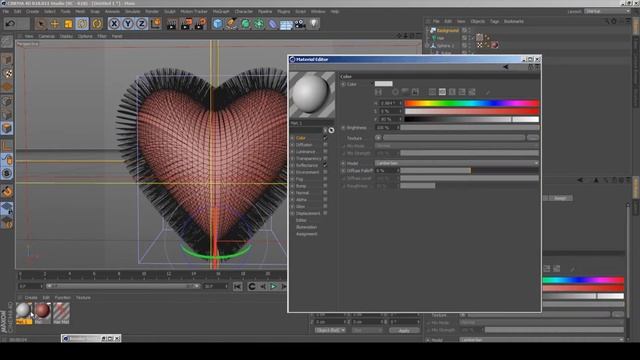This screenshot has width=640, height=360.
Task: Click Texture arrow button in Material Editor
Action: [378, 138]
